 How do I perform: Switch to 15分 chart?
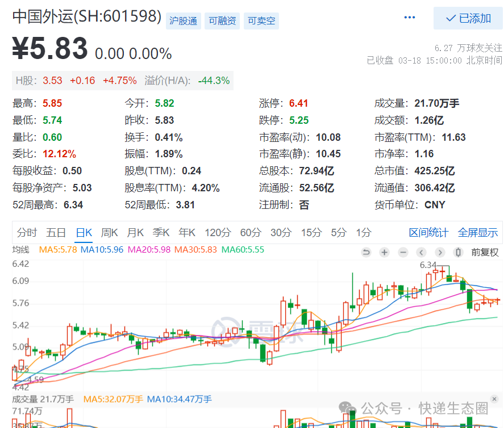coord(311,233)
